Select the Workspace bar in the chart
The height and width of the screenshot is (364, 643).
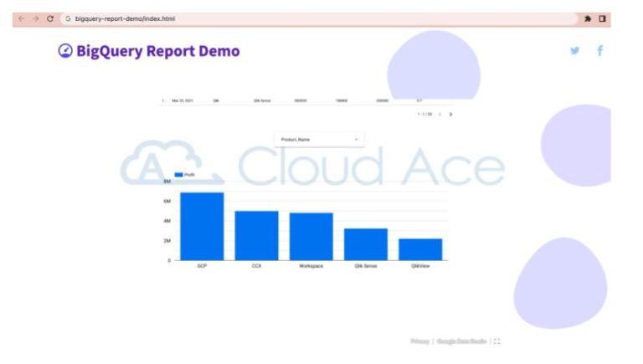[311, 237]
